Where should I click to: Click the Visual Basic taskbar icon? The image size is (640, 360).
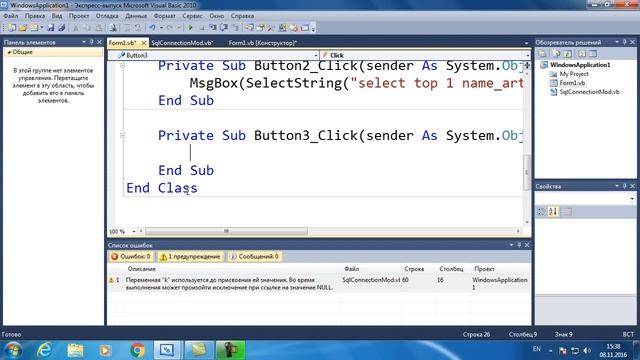tap(167, 350)
